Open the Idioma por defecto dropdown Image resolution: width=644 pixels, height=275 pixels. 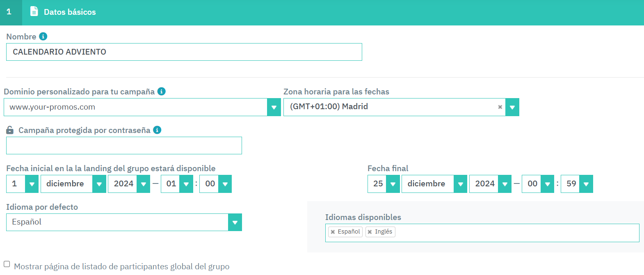point(235,222)
